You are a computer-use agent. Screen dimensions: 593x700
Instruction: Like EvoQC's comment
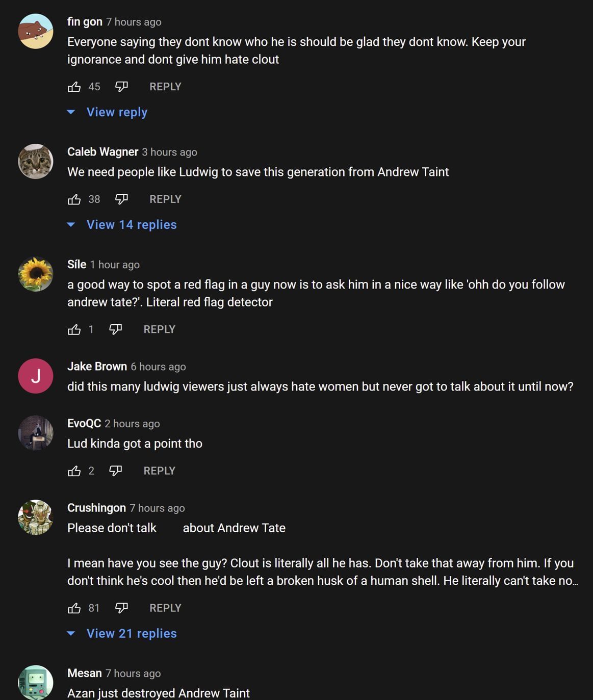[74, 471]
